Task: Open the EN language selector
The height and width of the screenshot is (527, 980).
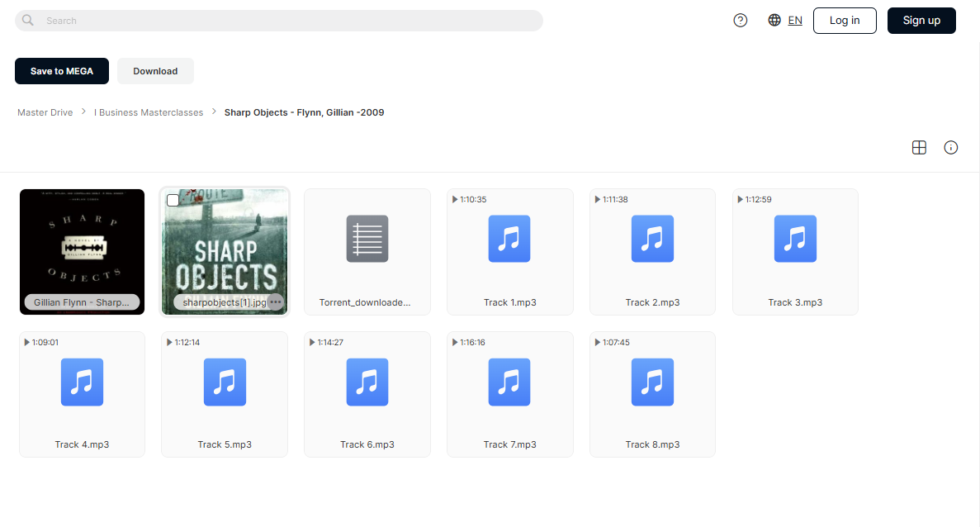Action: click(x=795, y=21)
